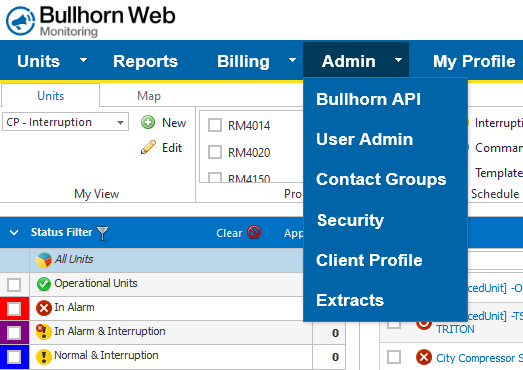Click the Admin menu heading
The width and height of the screenshot is (523, 370).
coord(349,61)
